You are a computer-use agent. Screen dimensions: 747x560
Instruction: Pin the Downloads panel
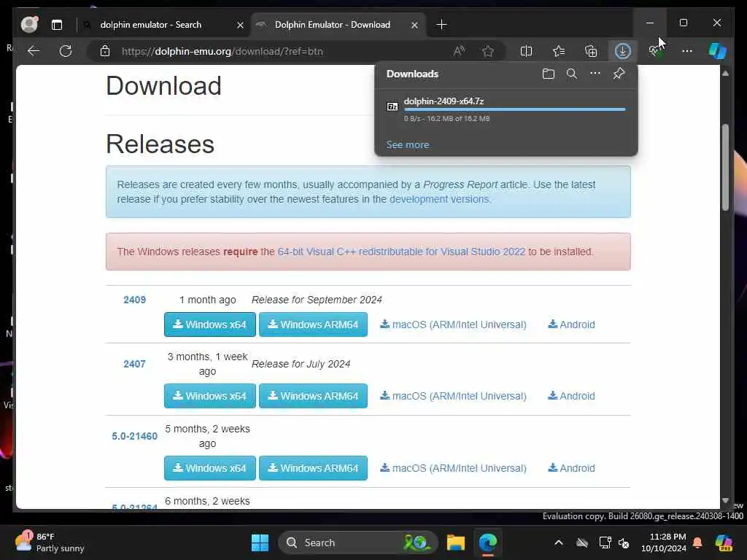tap(619, 74)
